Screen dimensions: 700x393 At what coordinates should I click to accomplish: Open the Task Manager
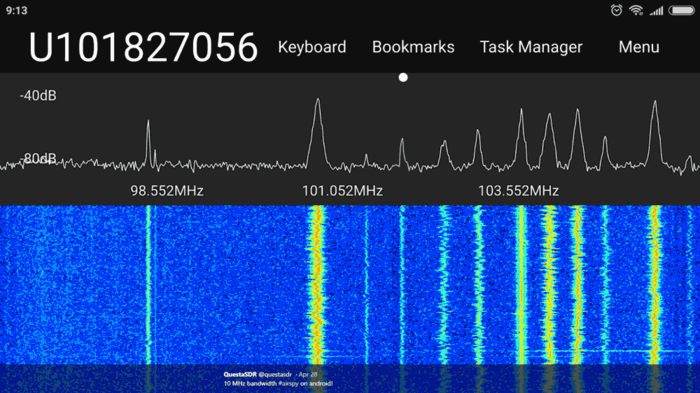531,47
